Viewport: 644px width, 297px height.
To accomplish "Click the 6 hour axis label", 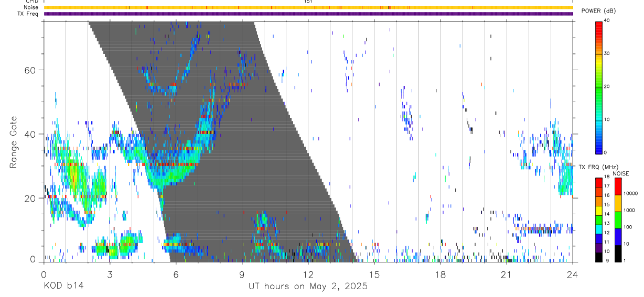I will 176,274.
